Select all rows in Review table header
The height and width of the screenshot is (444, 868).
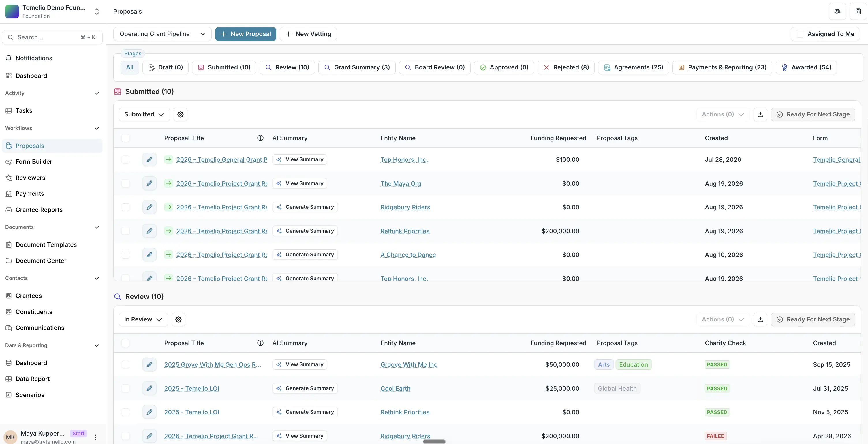click(x=125, y=343)
